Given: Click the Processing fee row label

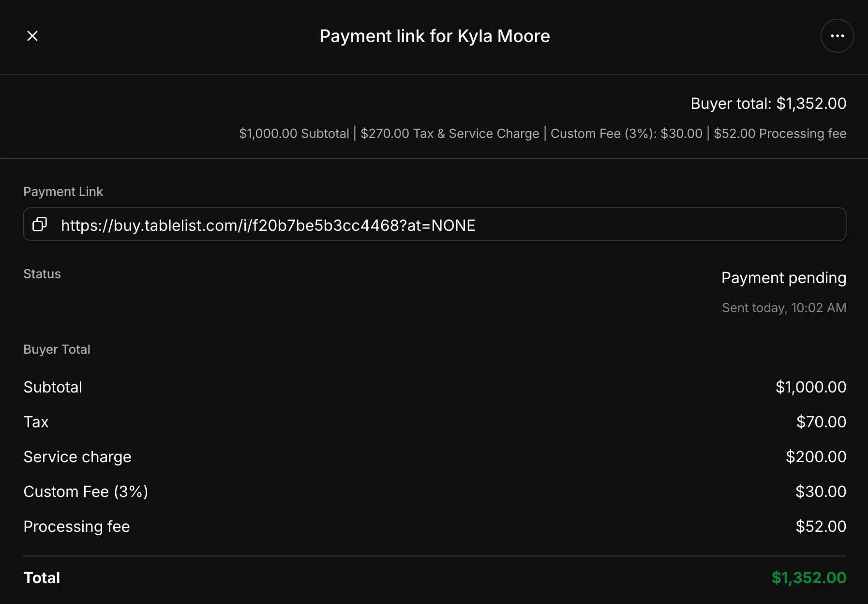Looking at the screenshot, I should tap(76, 527).
